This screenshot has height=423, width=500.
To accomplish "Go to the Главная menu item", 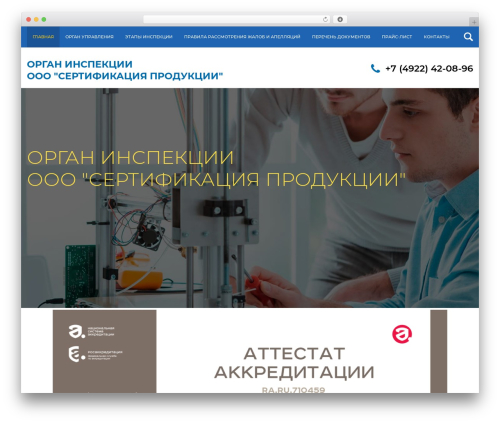I will click(x=43, y=37).
